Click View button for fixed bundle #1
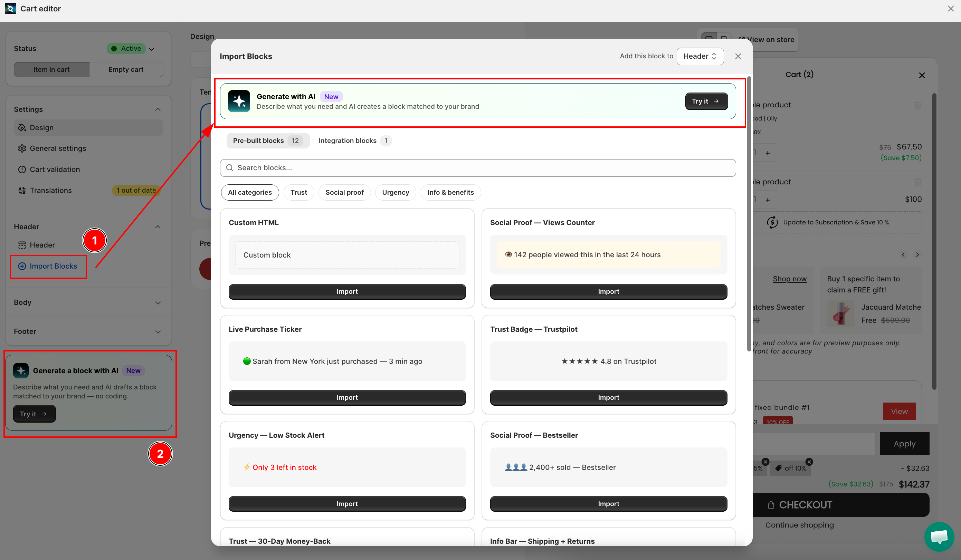The image size is (961, 560). pos(899,411)
